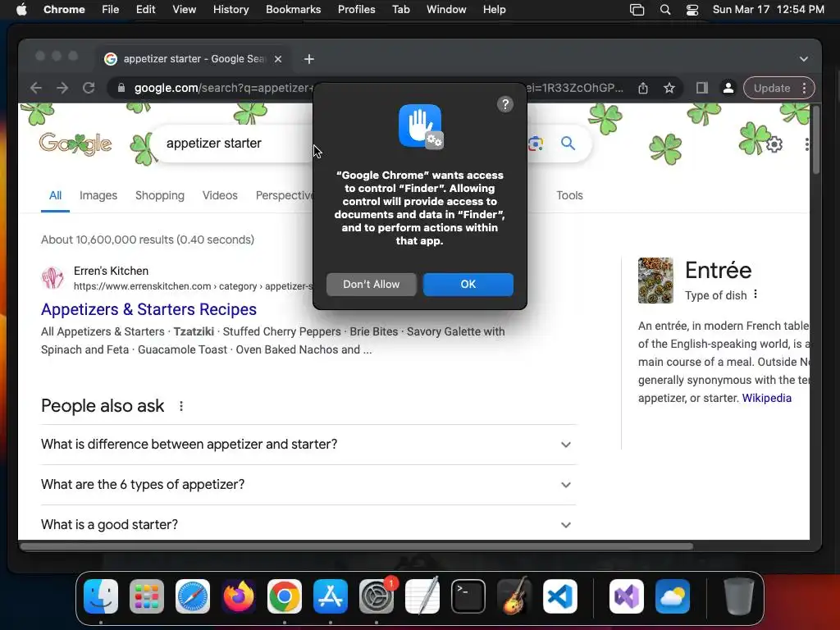Viewport: 840px width, 630px height.
Task: Open People also ask options dots
Action: [181, 406]
